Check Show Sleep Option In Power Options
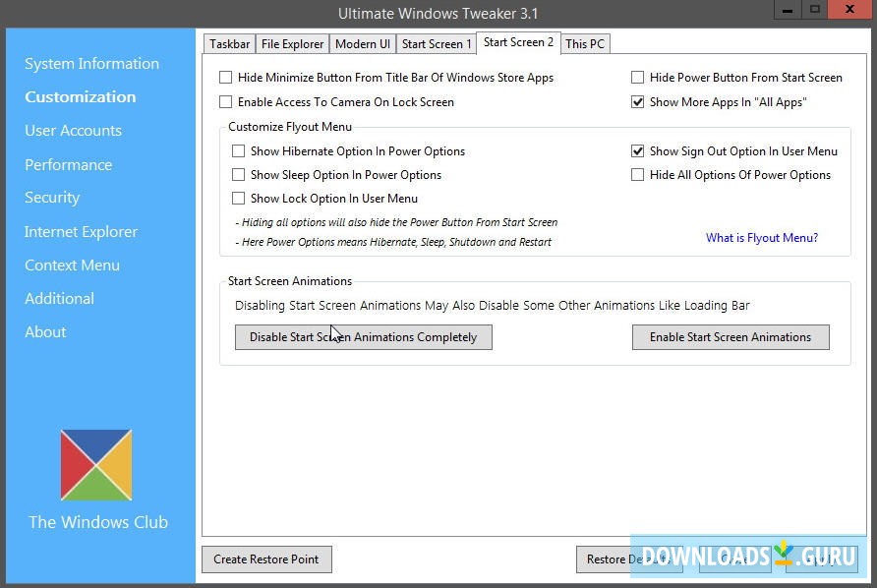This screenshot has height=588, width=877. tap(238, 174)
